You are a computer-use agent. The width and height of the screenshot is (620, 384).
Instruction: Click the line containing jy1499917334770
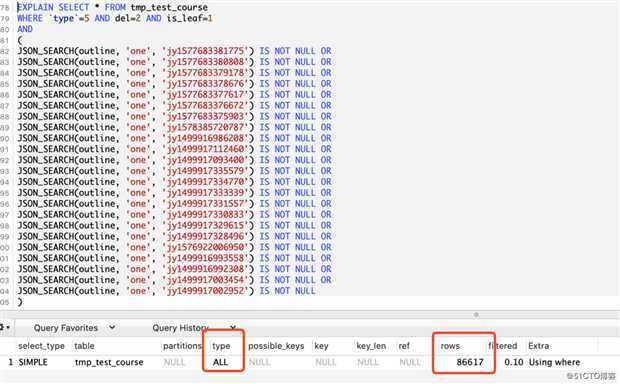[x=174, y=182]
